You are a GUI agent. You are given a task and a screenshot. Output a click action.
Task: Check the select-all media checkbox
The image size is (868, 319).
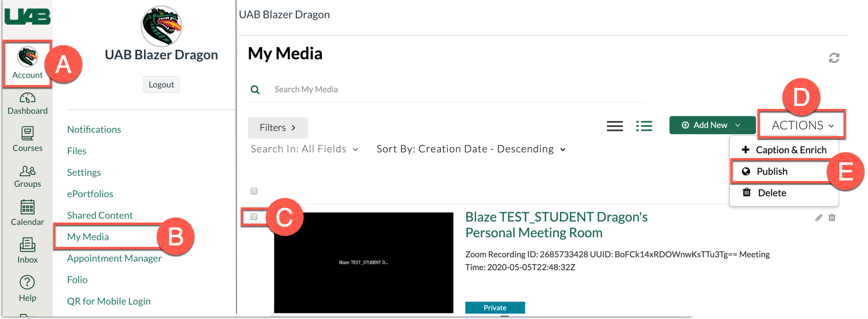[x=254, y=191]
